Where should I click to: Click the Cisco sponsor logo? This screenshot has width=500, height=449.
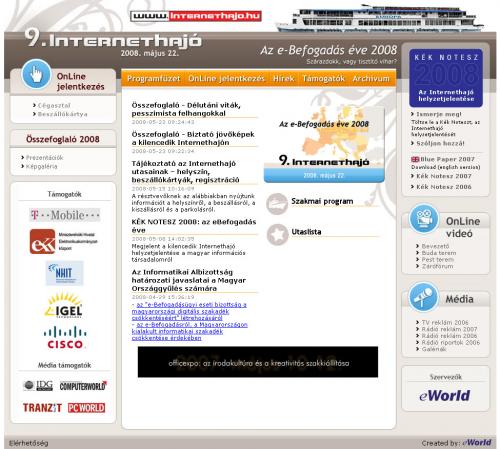[65, 337]
